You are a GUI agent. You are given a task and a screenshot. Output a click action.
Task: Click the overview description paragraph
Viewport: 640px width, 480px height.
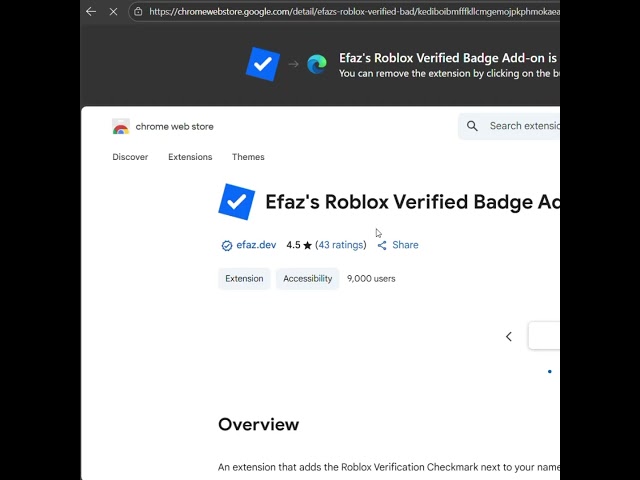389,467
